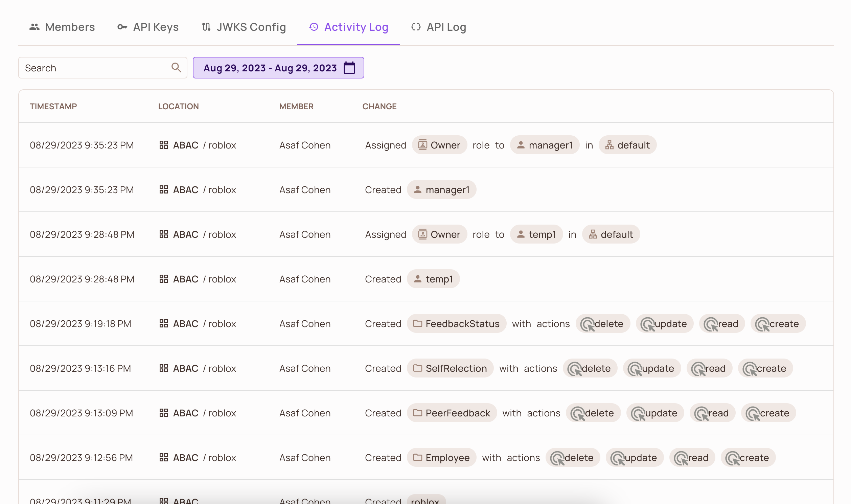The image size is (851, 504).
Task: Click the search magnifier icon
Action: pyautogui.click(x=176, y=68)
